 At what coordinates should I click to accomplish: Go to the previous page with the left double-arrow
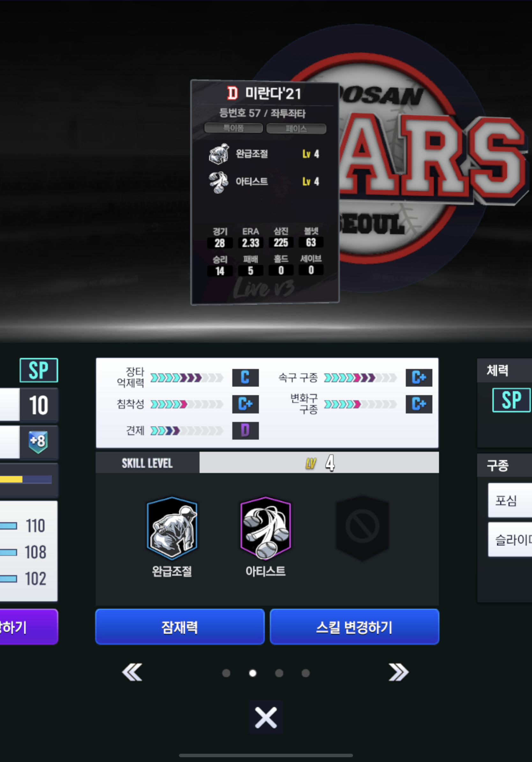click(x=132, y=672)
